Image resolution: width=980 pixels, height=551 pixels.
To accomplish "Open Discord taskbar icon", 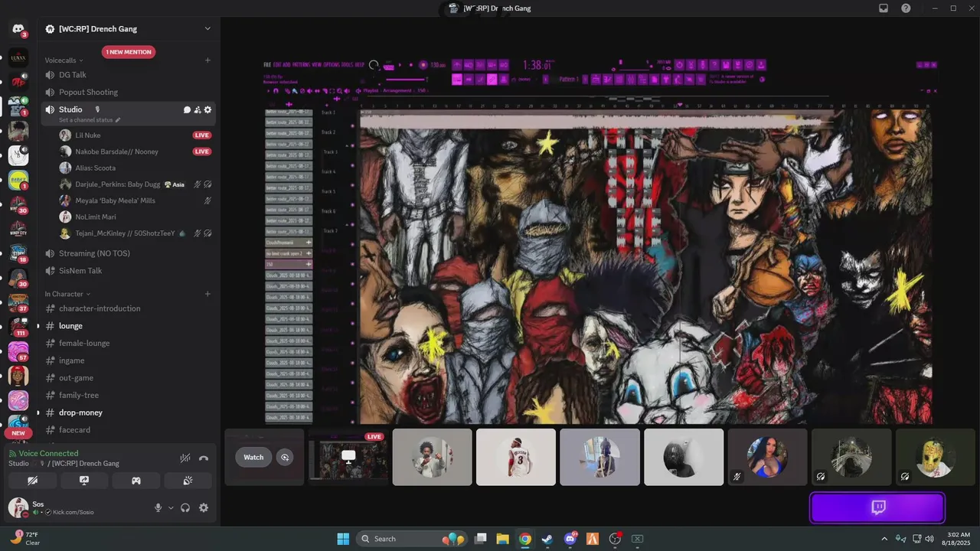I will click(570, 539).
